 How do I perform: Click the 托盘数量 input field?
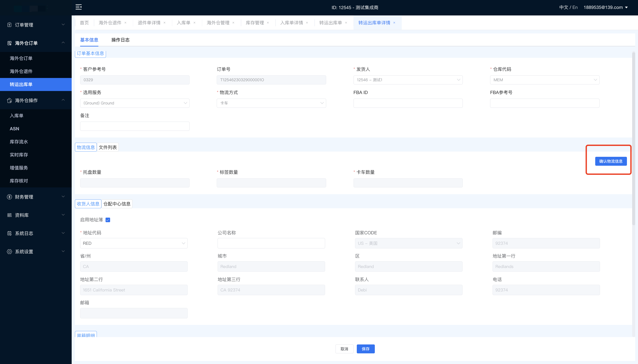135,183
